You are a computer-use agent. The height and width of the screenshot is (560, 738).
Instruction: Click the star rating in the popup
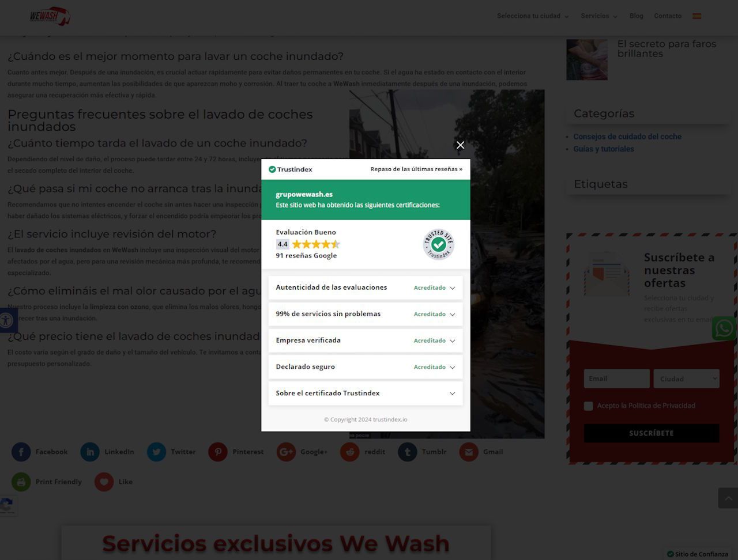point(316,244)
